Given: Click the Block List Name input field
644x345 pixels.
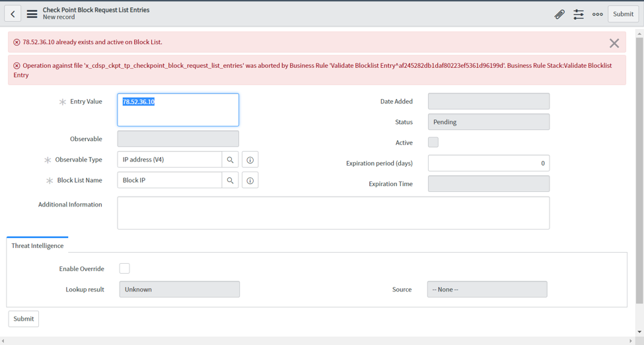Looking at the screenshot, I should pyautogui.click(x=169, y=180).
